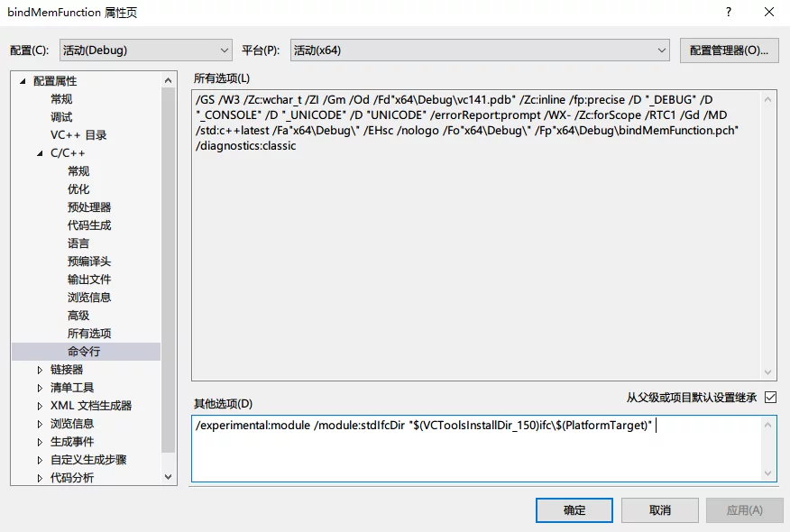Click the tree panel's scroll down arrow
790x532 pixels.
[169, 477]
